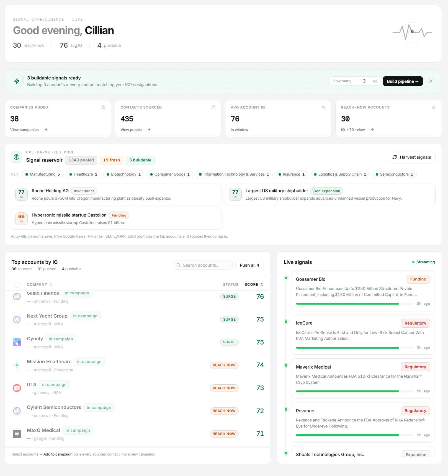448x476 pixels.
Task: Click the 66 IQ badge for Castelion
Action: click(21, 219)
